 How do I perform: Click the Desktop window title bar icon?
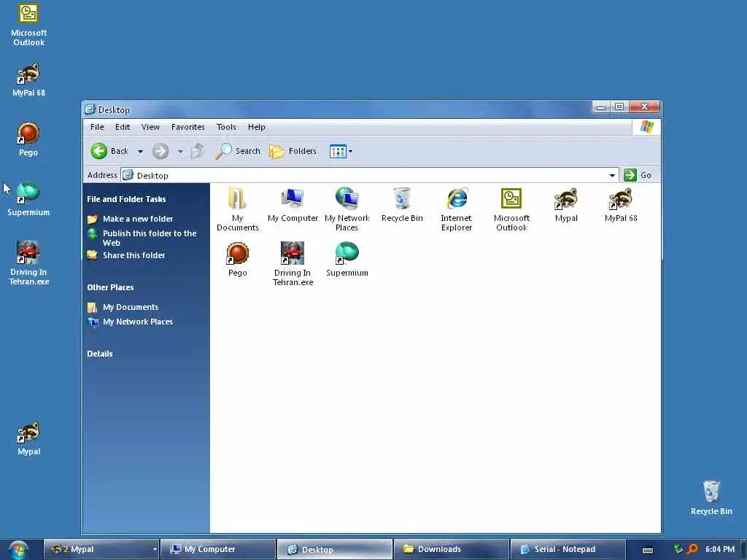click(90, 109)
